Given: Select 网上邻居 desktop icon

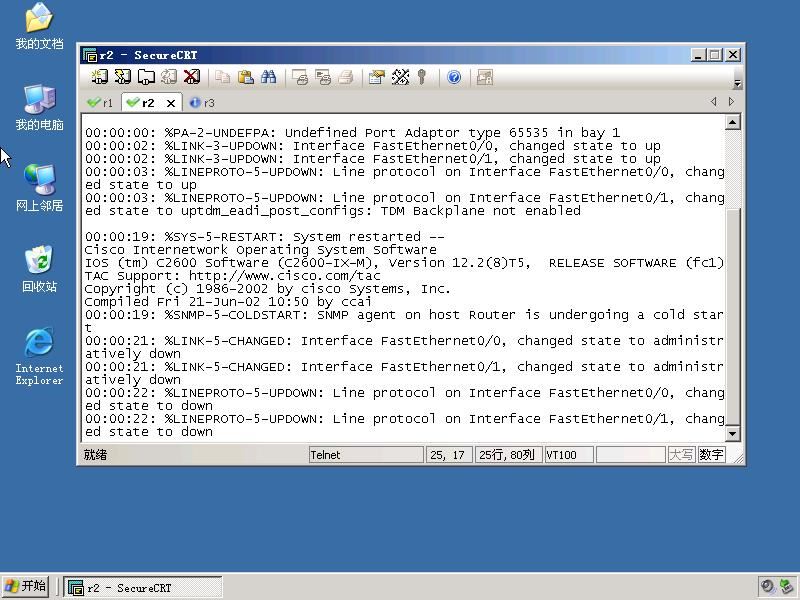Looking at the screenshot, I should [39, 188].
